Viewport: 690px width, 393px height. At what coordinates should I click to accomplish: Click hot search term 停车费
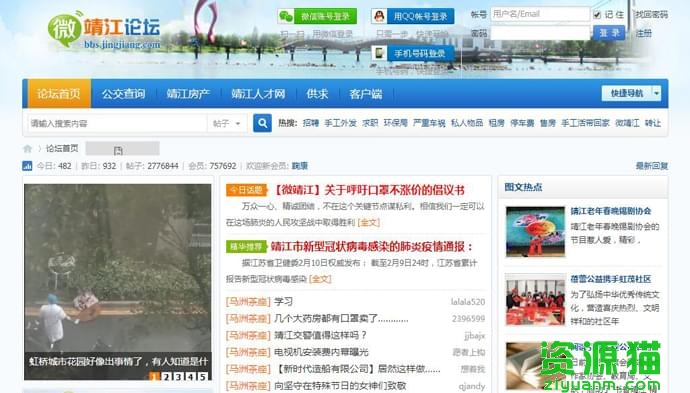click(522, 123)
